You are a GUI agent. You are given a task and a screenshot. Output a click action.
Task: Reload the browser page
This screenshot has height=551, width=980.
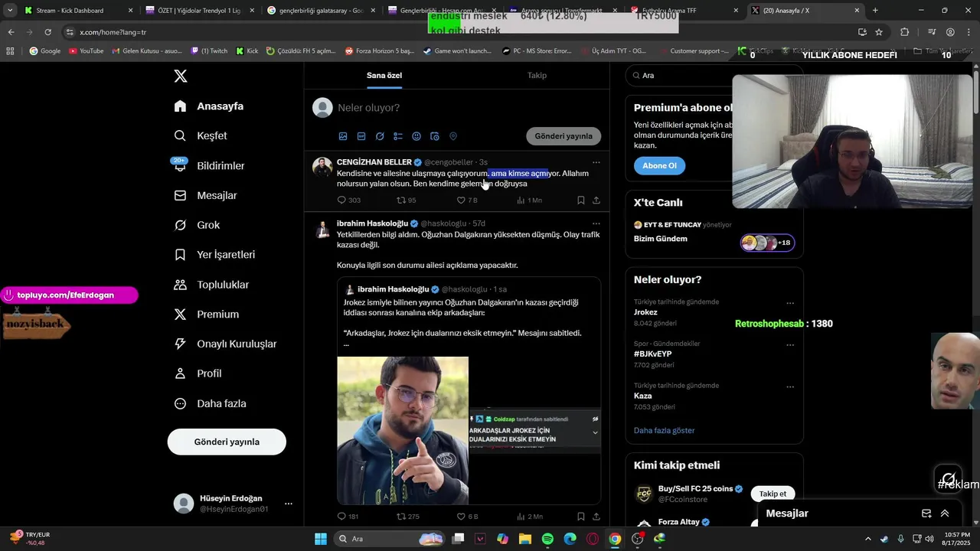click(47, 32)
